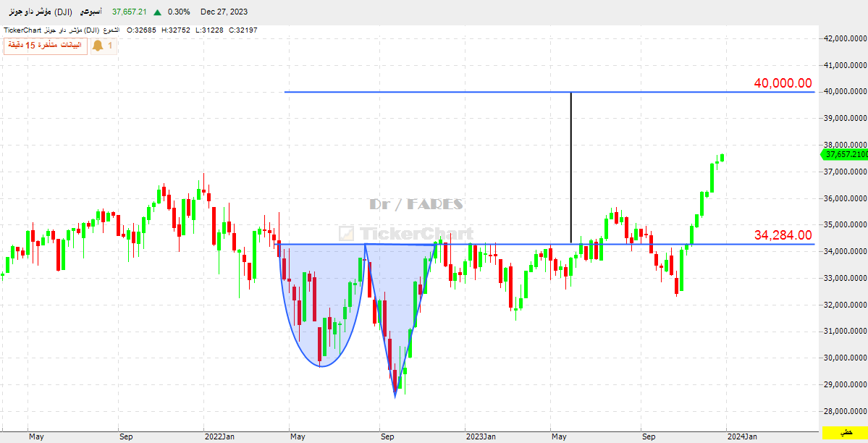Click the H:32752 high value
The width and height of the screenshot is (868, 443).
click(x=175, y=30)
